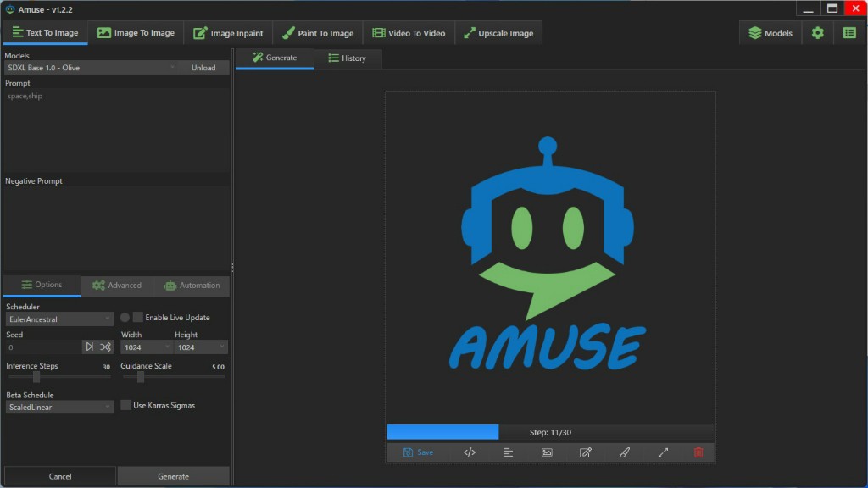Open the Scheduler EulerAncestral dropdown

click(58, 319)
